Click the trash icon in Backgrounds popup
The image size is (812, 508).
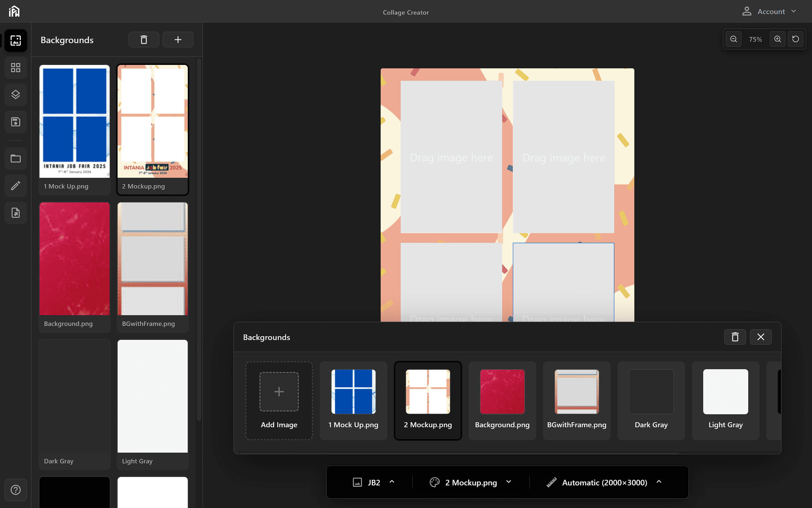click(x=735, y=337)
